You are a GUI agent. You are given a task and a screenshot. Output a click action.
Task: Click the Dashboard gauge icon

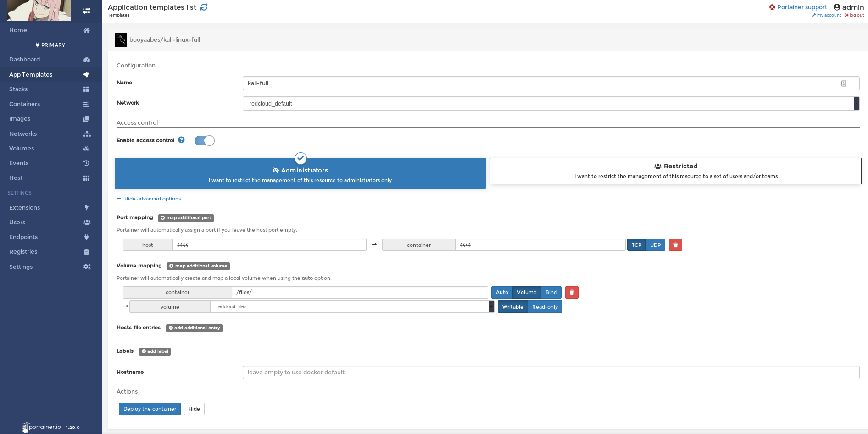click(87, 60)
